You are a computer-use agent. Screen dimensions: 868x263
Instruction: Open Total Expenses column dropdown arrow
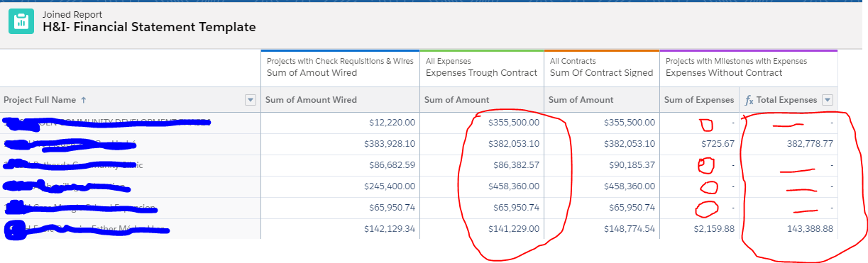tap(827, 100)
